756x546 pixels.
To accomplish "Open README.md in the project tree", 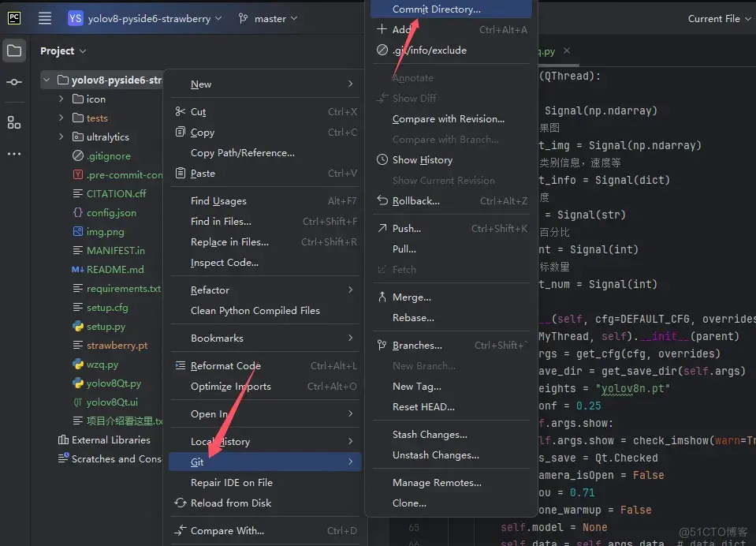I will [114, 269].
